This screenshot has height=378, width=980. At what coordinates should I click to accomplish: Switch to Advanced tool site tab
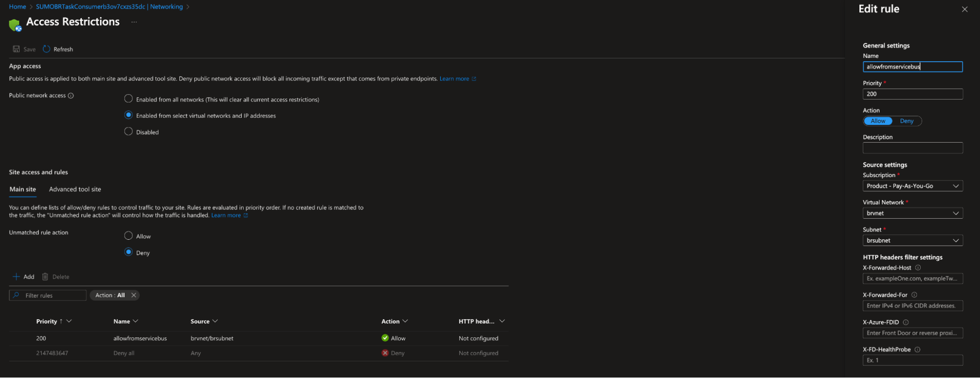[75, 189]
